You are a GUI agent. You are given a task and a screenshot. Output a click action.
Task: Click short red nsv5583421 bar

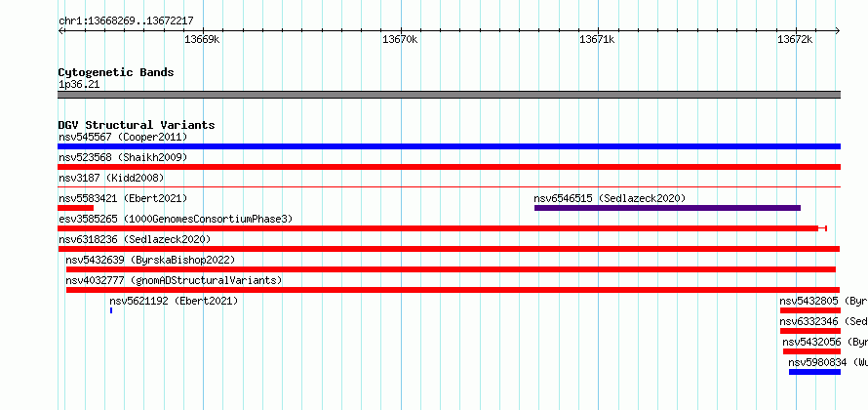click(75, 208)
